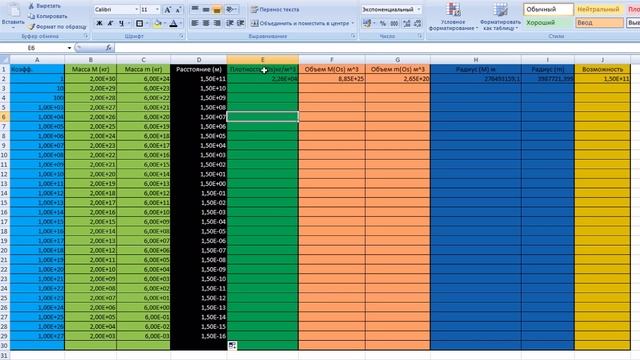
Task: Increase decimal places
Action: tap(407, 24)
